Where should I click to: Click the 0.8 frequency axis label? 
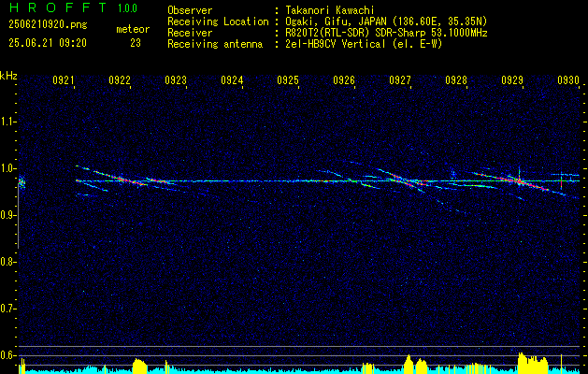[7, 262]
